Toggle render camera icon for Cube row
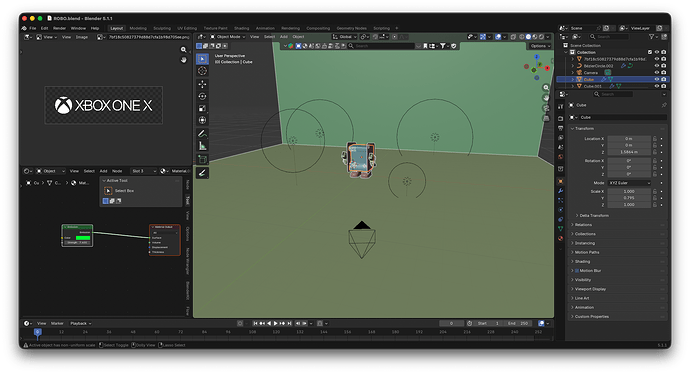This screenshot has width=690, height=373. [664, 80]
